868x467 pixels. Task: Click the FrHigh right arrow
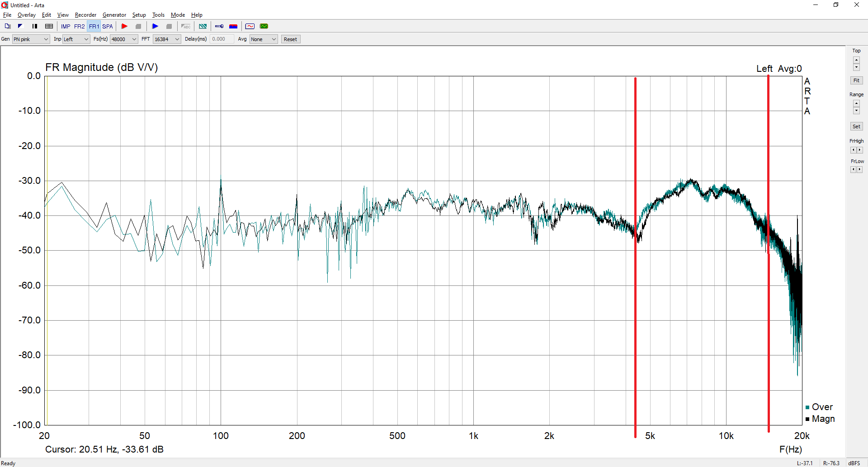click(859, 150)
